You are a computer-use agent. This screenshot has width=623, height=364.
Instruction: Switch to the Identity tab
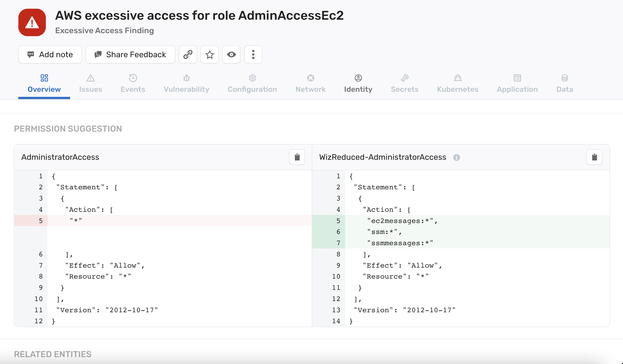pos(358,84)
